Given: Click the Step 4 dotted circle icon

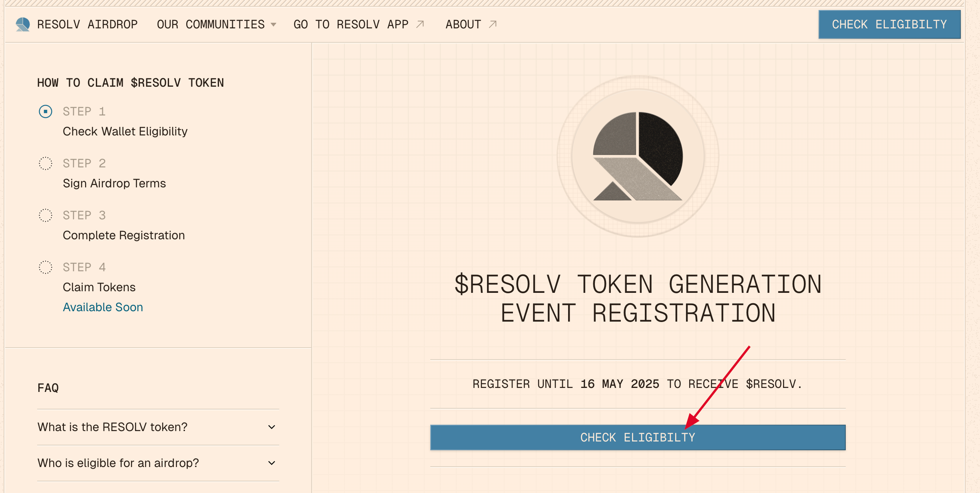Looking at the screenshot, I should pos(46,267).
